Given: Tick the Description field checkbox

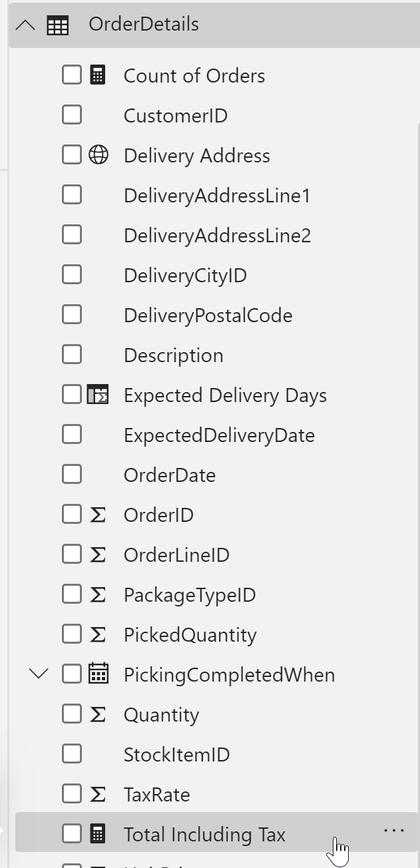Looking at the screenshot, I should 72,354.
